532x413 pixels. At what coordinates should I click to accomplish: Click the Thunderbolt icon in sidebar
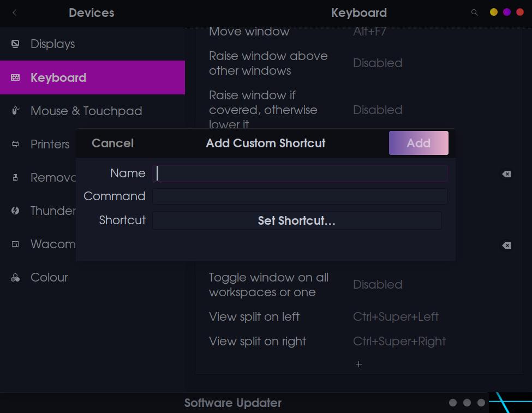click(15, 211)
